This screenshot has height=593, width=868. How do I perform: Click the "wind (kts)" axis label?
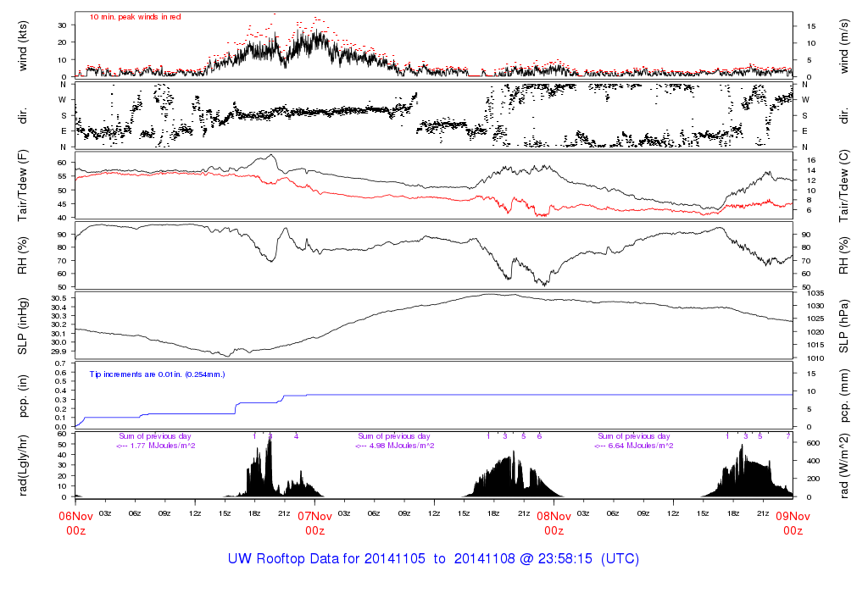point(23,46)
